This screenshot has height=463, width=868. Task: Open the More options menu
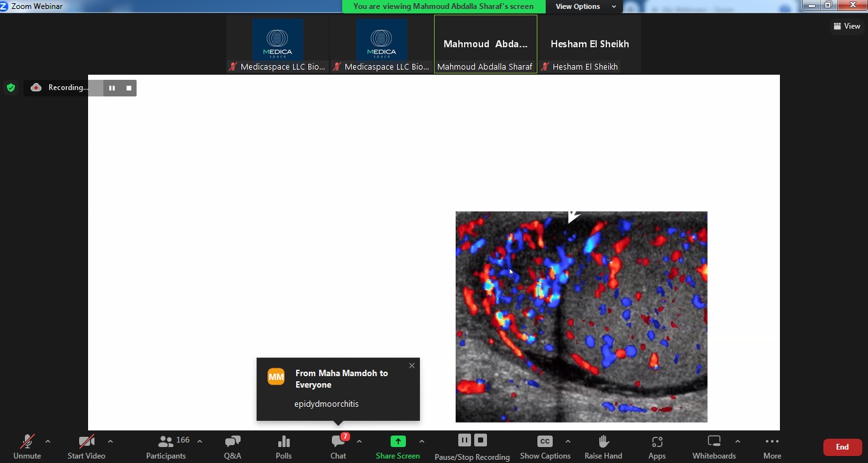click(x=772, y=446)
